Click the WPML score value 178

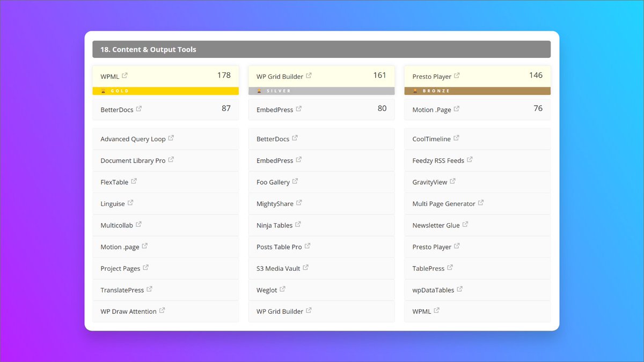224,75
